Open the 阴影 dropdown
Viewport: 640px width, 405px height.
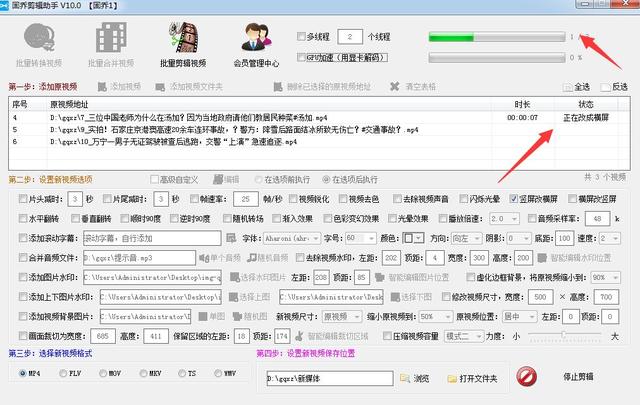click(519, 238)
